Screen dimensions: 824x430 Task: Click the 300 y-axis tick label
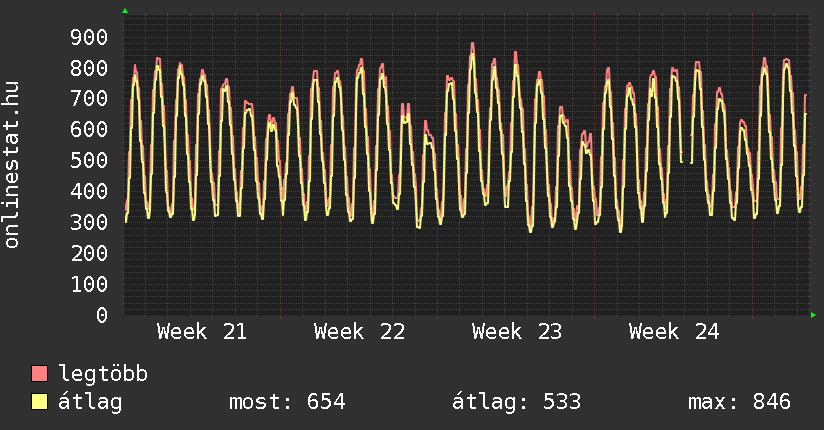tap(89, 222)
